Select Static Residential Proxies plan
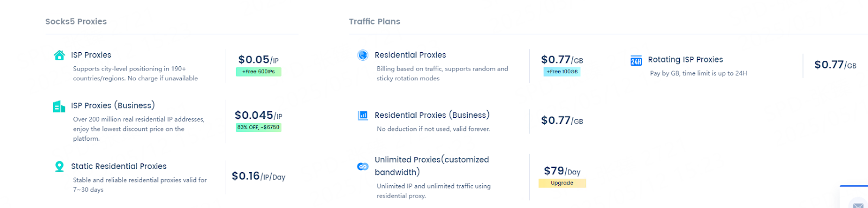This screenshot has width=868, height=208. pyautogui.click(x=119, y=166)
